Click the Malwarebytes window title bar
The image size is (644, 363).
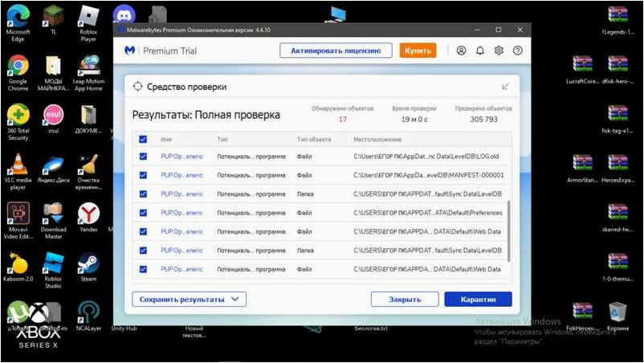321,30
